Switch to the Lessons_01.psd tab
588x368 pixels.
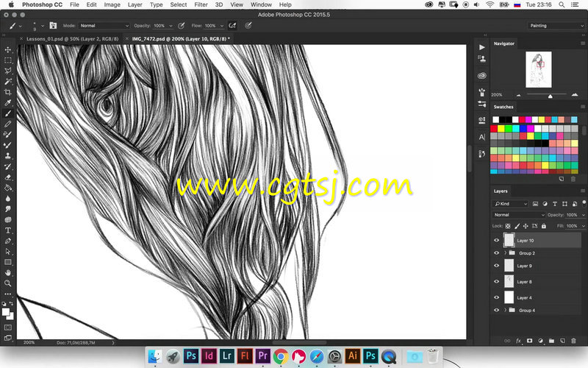[72, 39]
